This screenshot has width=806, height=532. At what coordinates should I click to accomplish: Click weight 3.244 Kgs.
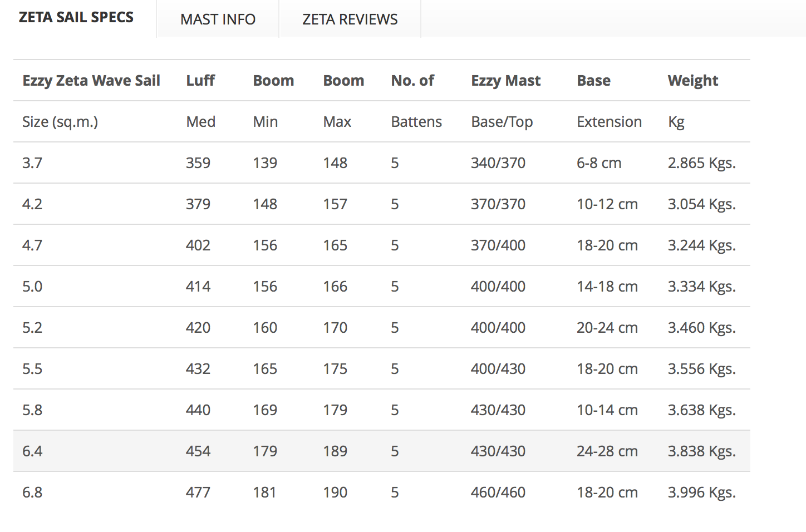click(x=701, y=245)
